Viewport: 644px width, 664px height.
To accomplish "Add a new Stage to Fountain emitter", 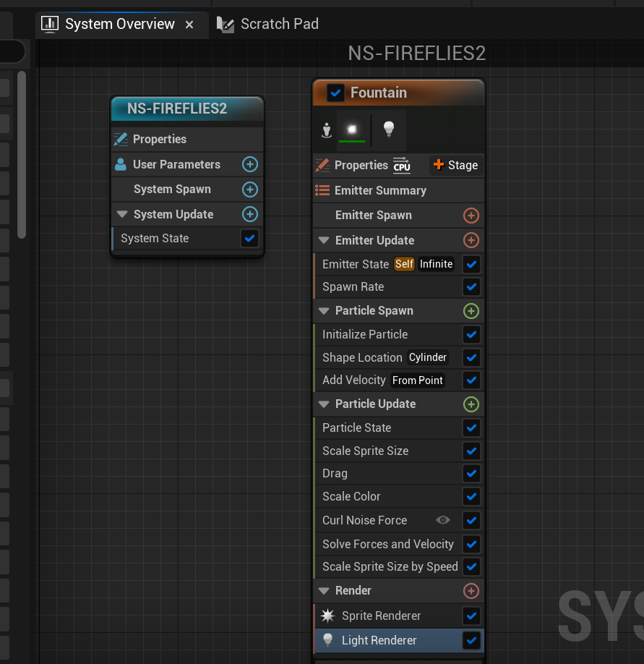I will coord(455,165).
